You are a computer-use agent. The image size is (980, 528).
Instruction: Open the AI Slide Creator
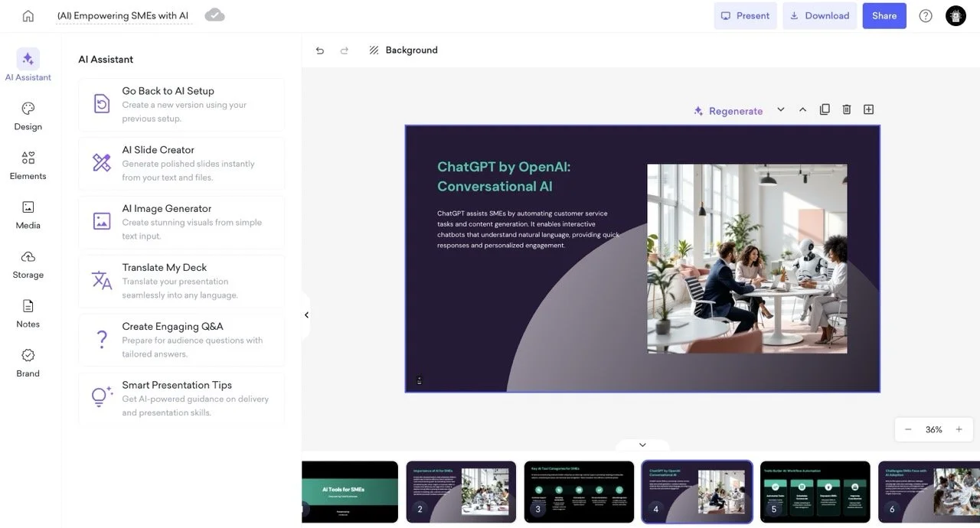(x=181, y=163)
